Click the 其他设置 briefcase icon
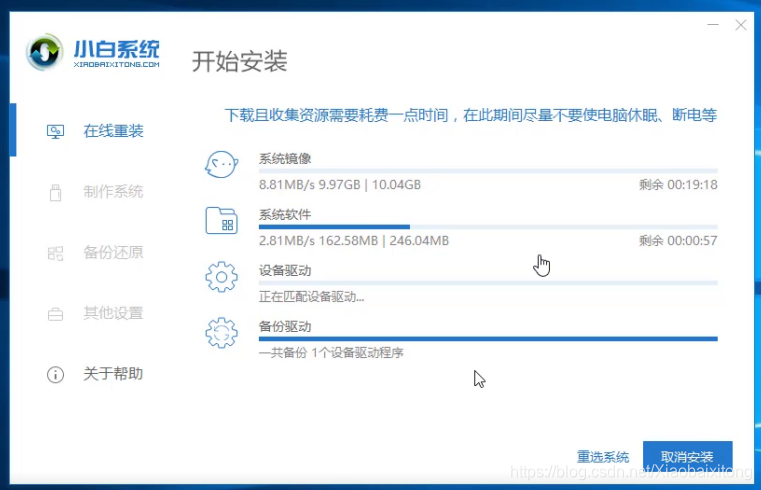Viewport: 761px width, 490px height. (x=55, y=314)
